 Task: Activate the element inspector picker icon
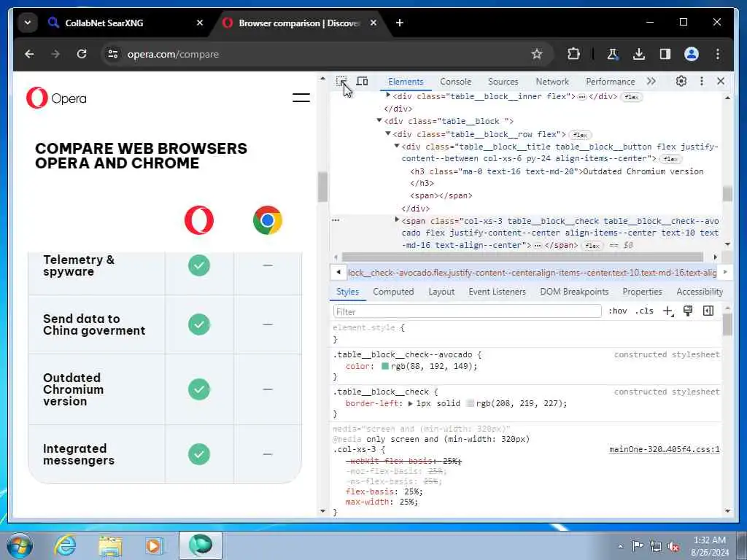coord(341,81)
